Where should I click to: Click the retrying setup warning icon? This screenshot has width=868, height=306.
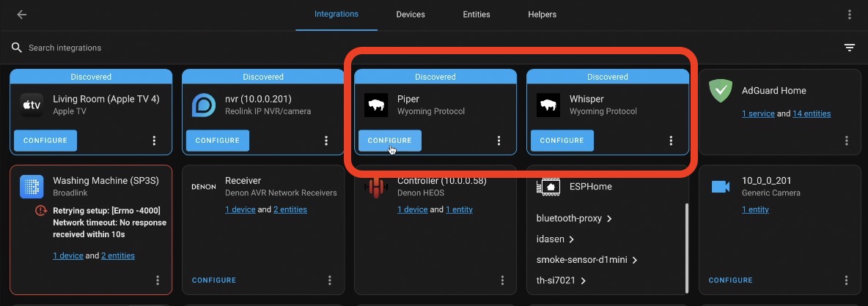click(x=40, y=210)
